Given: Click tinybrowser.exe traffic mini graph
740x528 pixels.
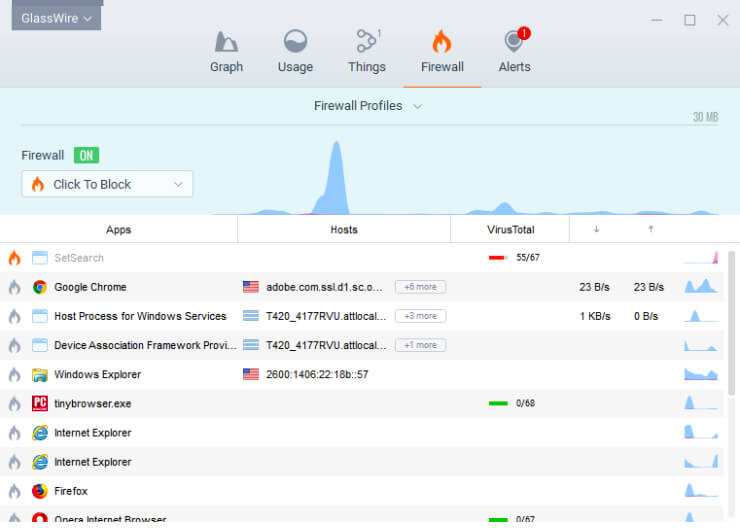Looking at the screenshot, I should (701, 403).
